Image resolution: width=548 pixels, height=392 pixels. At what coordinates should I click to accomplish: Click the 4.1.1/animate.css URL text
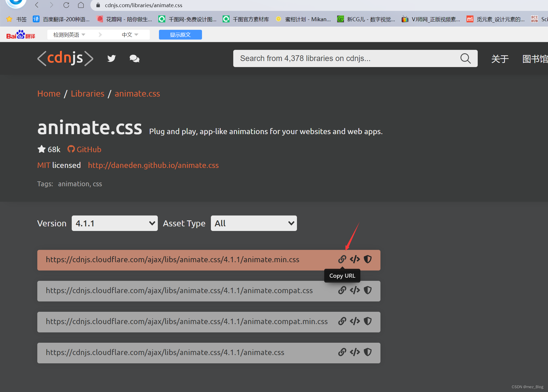(165, 352)
